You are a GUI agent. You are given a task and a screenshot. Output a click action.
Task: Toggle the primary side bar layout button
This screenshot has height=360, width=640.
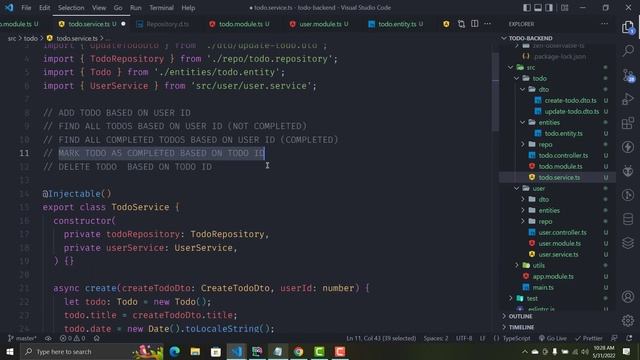(527, 8)
